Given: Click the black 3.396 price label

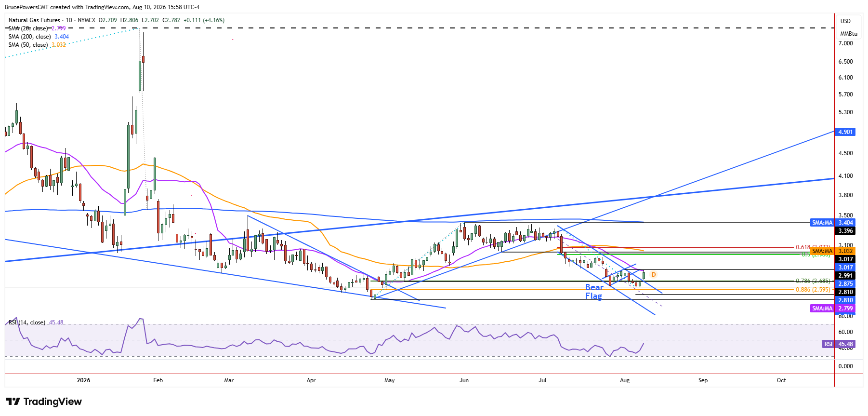Looking at the screenshot, I should pyautogui.click(x=845, y=231).
